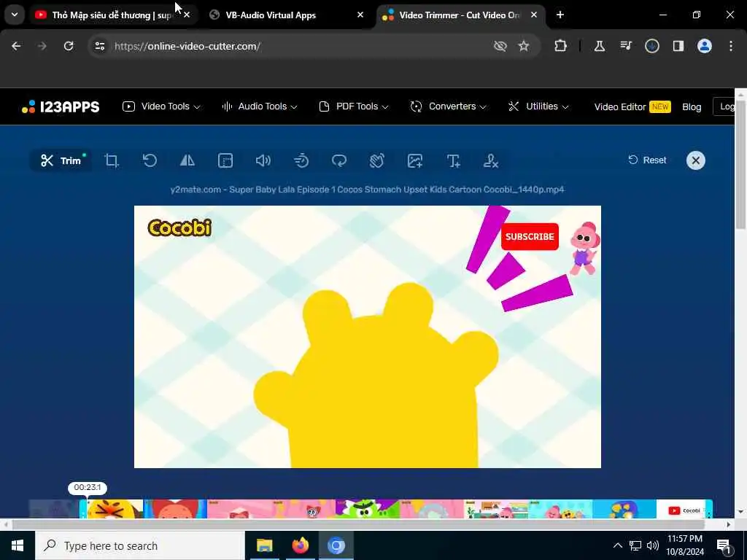Select the Loop video tool icon
The width and height of the screenshot is (747, 560).
[339, 160]
